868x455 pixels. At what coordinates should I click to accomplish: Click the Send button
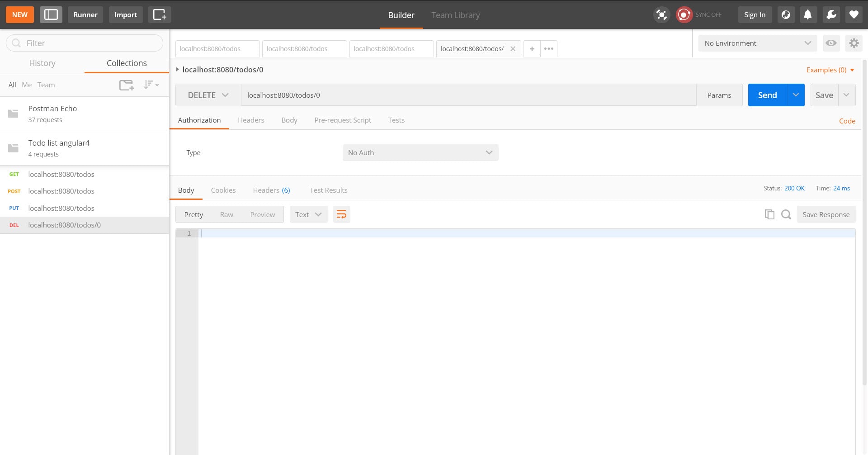[x=767, y=95]
